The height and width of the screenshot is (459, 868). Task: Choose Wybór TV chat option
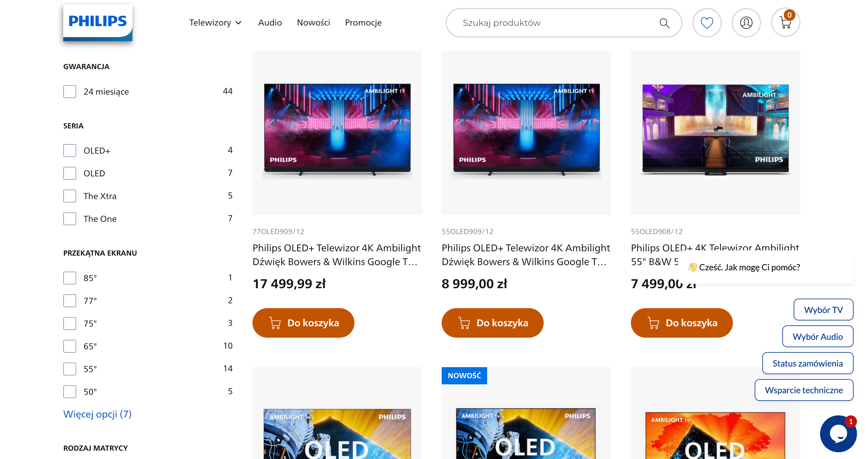(x=823, y=310)
